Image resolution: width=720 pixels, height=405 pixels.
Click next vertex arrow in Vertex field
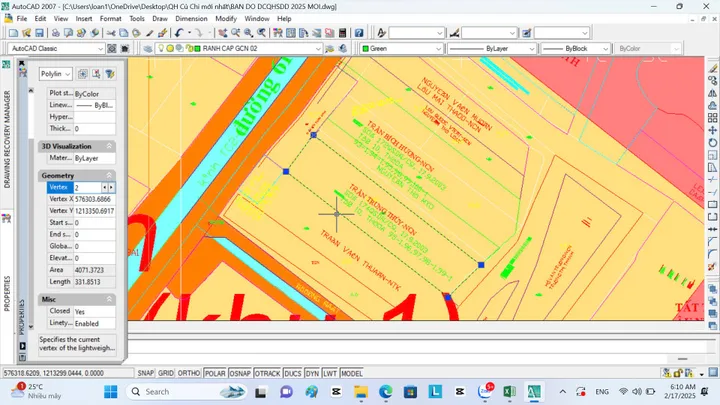(x=111, y=187)
